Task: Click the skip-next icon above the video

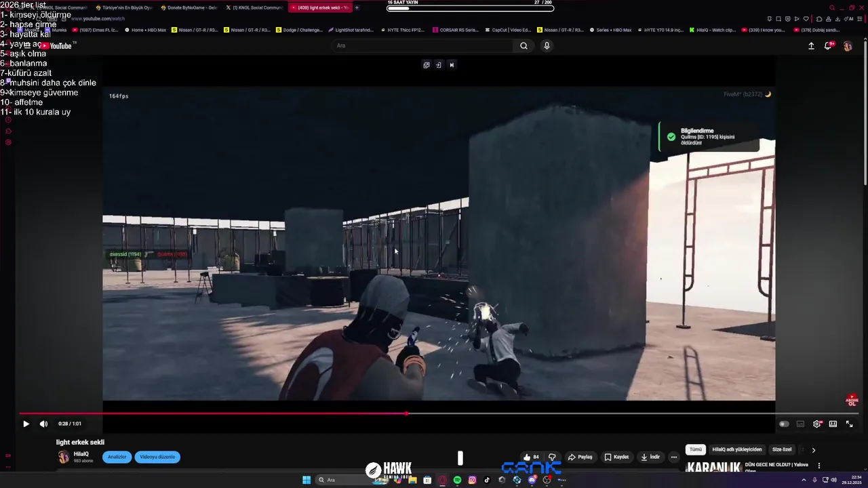Action: [x=452, y=65]
